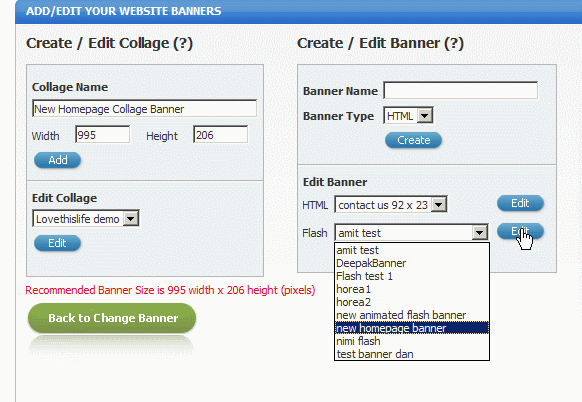Click the Width input field
This screenshot has width=582, height=402.
pos(102,134)
